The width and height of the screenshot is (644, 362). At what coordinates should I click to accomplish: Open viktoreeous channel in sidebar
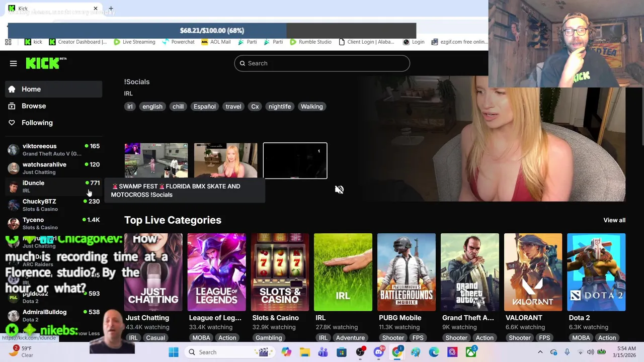coord(53,150)
